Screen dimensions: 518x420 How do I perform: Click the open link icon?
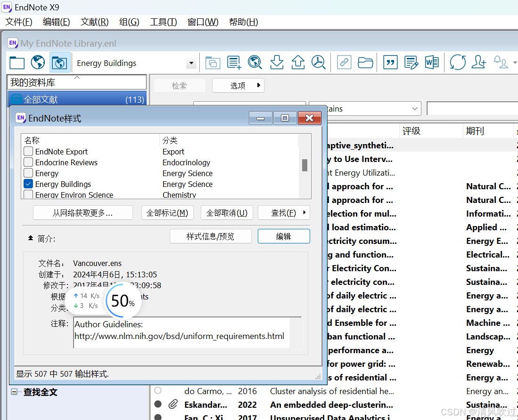344,62
